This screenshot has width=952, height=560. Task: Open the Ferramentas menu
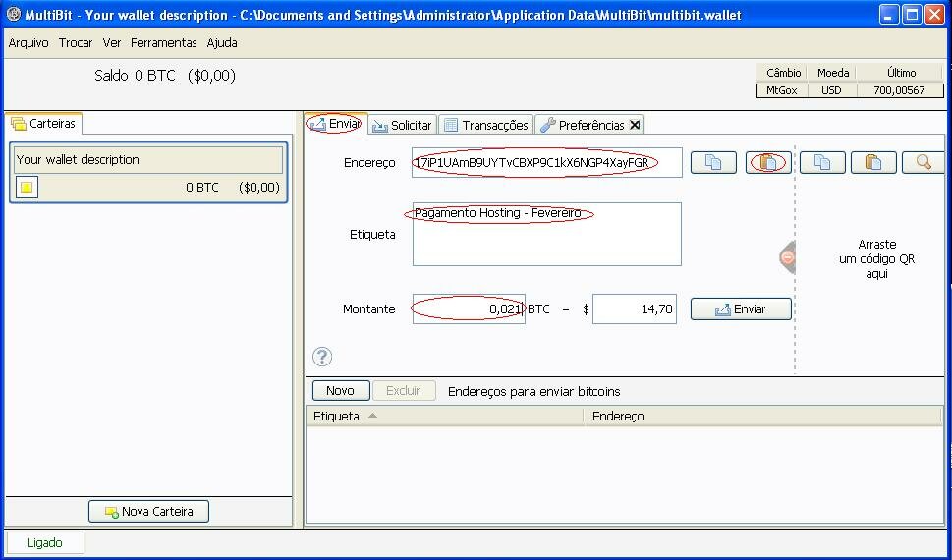(164, 43)
